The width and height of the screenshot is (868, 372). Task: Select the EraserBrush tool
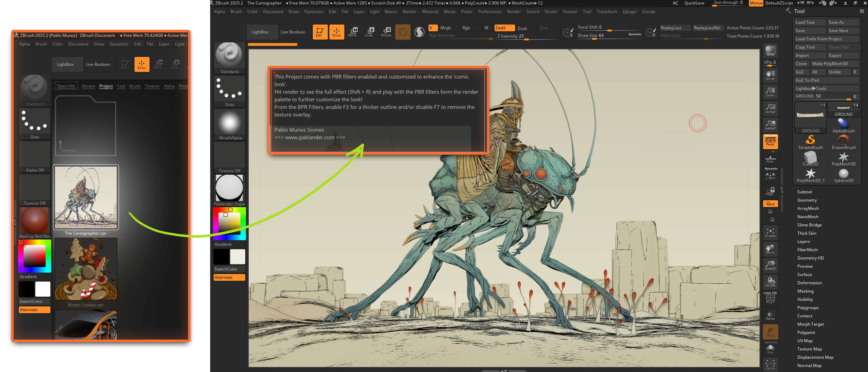point(843,142)
